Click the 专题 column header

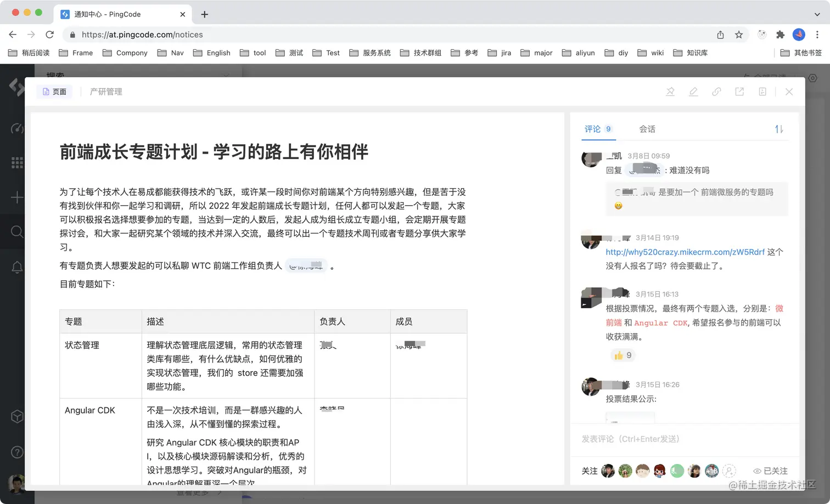click(x=100, y=321)
